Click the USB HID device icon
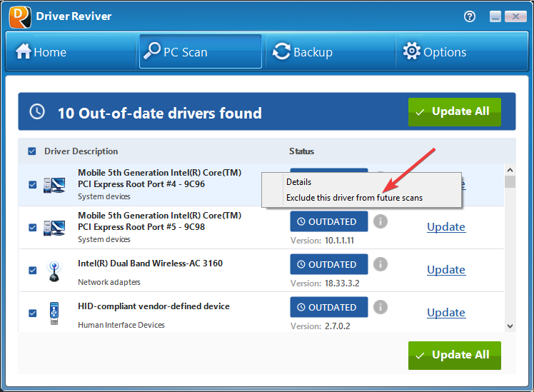Image resolution: width=534 pixels, height=392 pixels. (x=54, y=313)
